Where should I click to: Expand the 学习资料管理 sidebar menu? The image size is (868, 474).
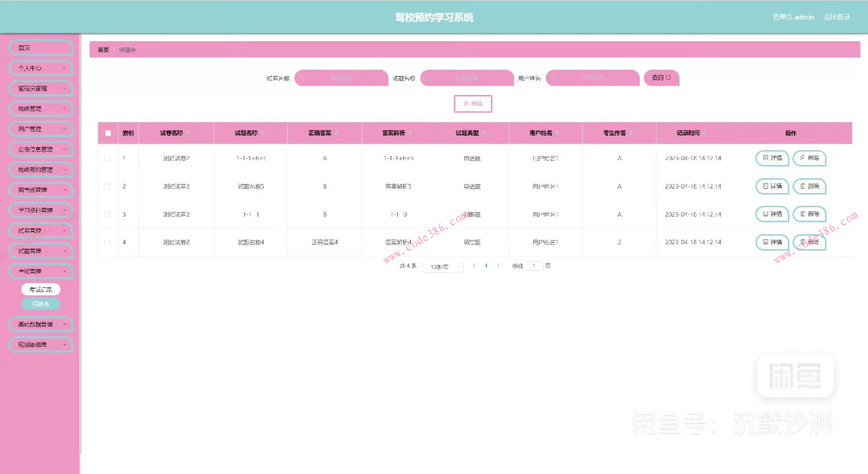click(41, 210)
